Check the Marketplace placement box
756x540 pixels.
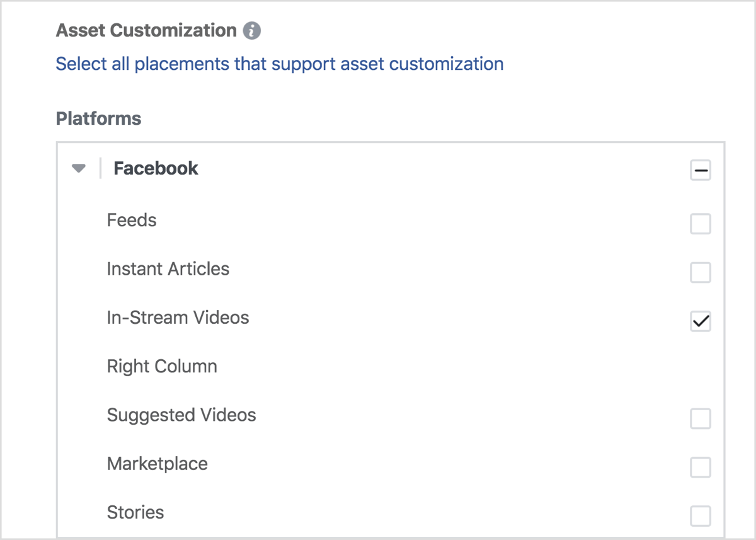(700, 467)
